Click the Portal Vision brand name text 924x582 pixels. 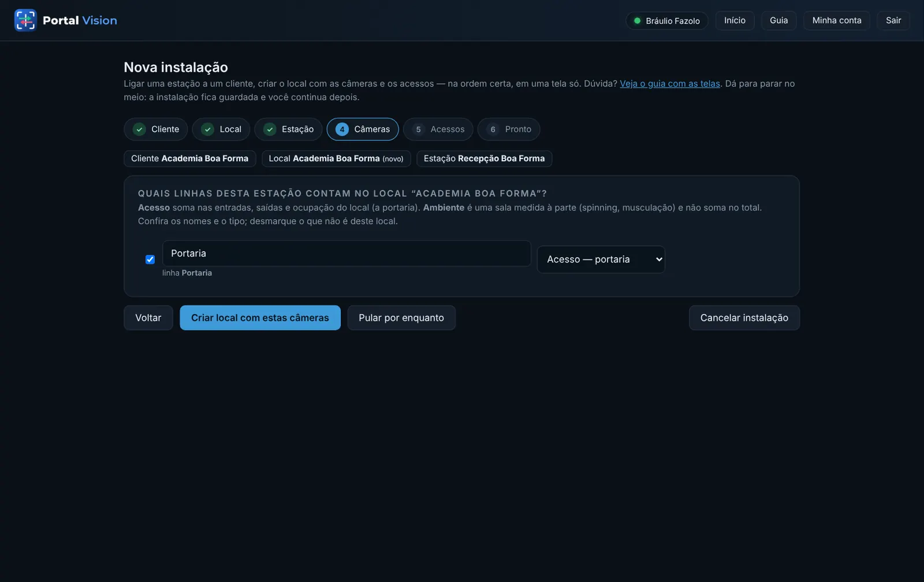coord(80,20)
